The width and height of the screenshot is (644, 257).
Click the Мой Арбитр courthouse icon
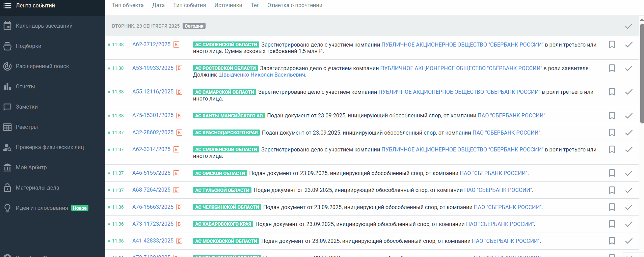(x=7, y=168)
